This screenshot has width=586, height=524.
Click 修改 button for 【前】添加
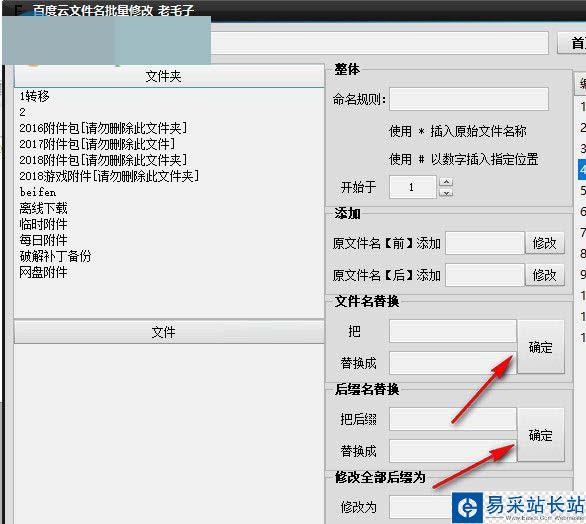click(x=545, y=243)
